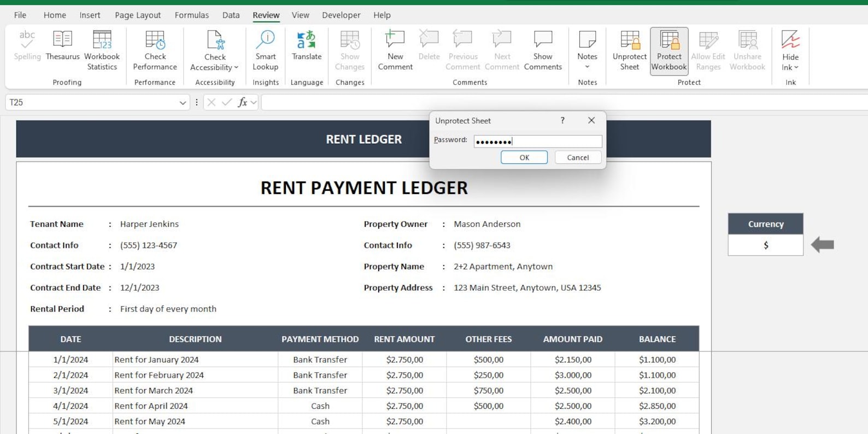Select the Currency $ cell

[765, 245]
